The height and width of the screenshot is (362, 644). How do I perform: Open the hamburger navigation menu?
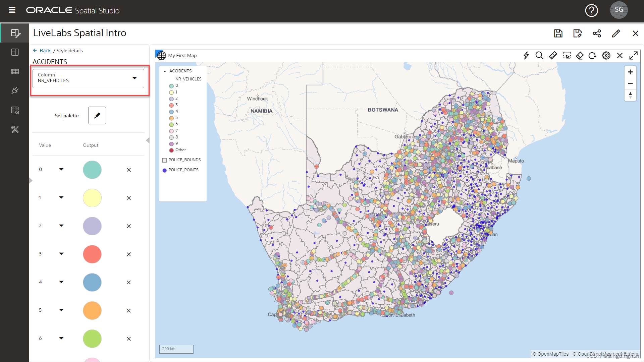(x=12, y=10)
